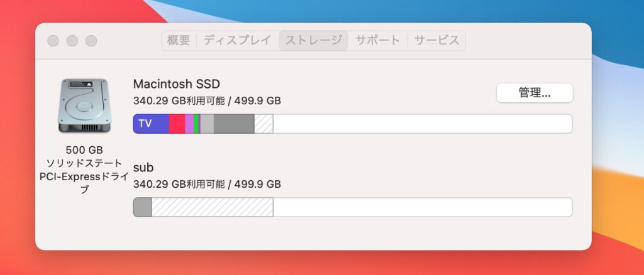Screen dimensions: 644x275
Task: Show the サービス tab
Action: click(x=436, y=41)
